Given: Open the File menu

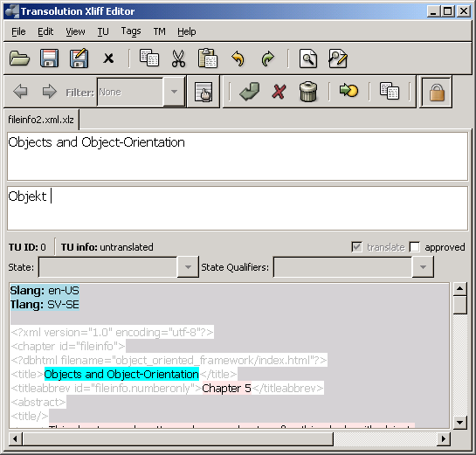Looking at the screenshot, I should point(18,31).
